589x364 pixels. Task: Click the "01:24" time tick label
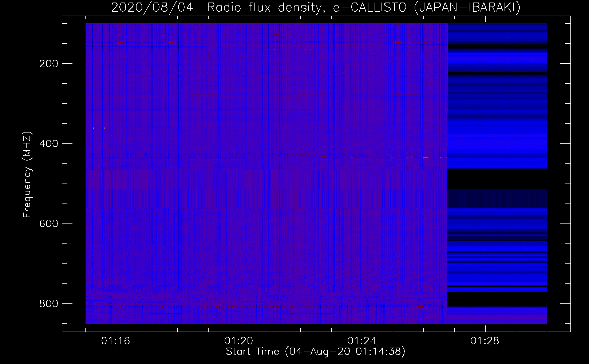tap(362, 341)
